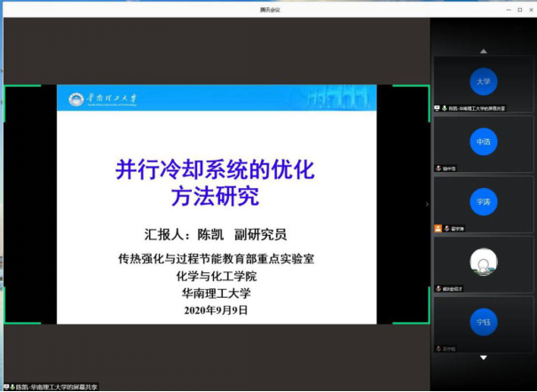The width and height of the screenshot is (537, 392).
Task: Click the 大学 participant avatar
Action: (483, 82)
